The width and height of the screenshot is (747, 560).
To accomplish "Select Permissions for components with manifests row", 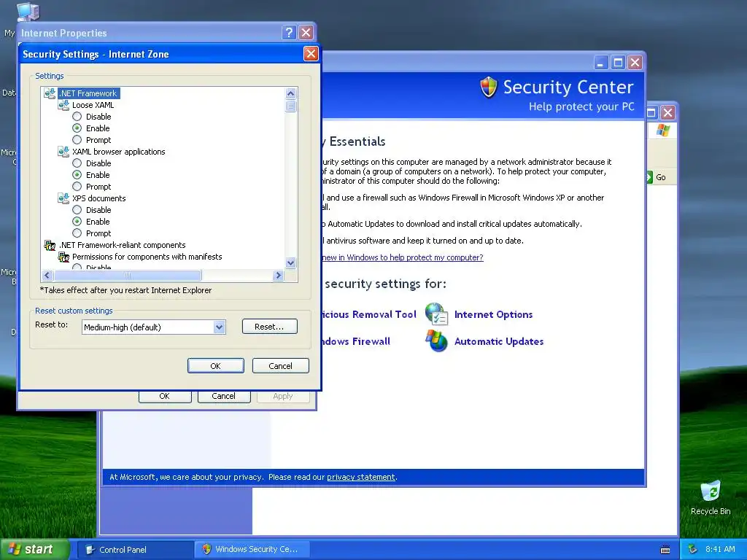I will [147, 257].
